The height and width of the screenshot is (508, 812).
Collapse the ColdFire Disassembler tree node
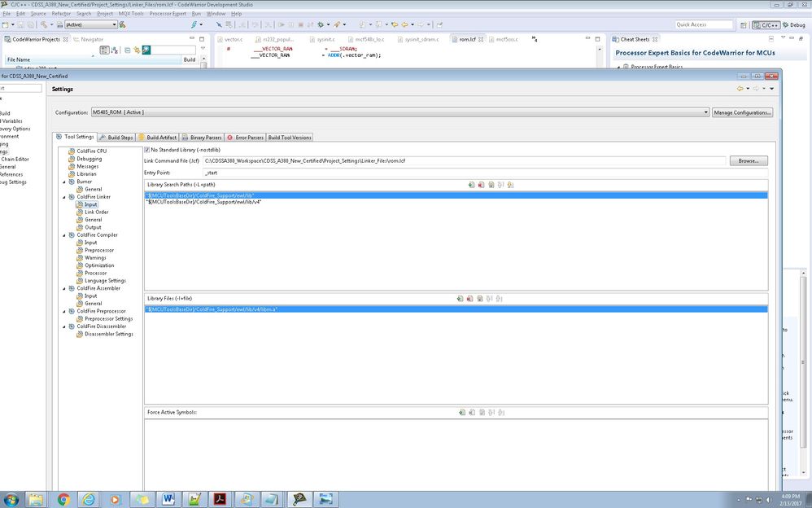(64, 326)
